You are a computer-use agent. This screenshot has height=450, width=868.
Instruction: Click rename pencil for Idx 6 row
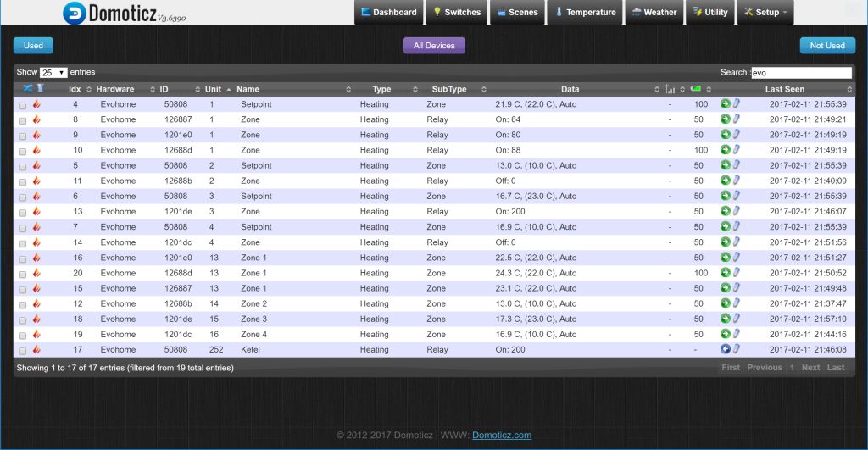coord(737,196)
